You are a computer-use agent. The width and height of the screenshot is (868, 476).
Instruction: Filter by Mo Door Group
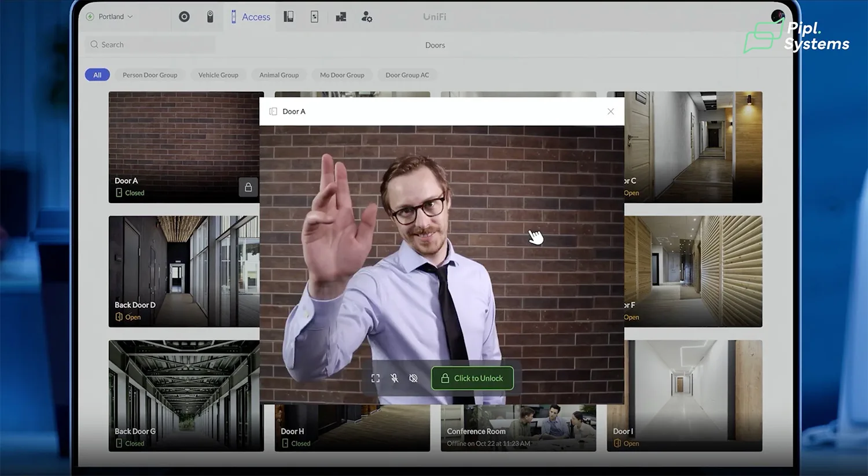[x=342, y=75]
